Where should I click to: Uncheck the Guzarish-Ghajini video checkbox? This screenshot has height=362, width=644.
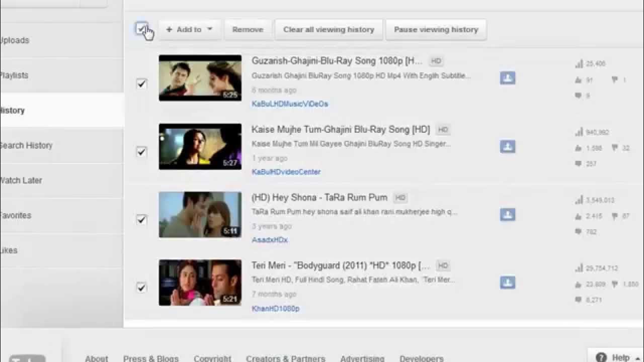[x=141, y=83]
